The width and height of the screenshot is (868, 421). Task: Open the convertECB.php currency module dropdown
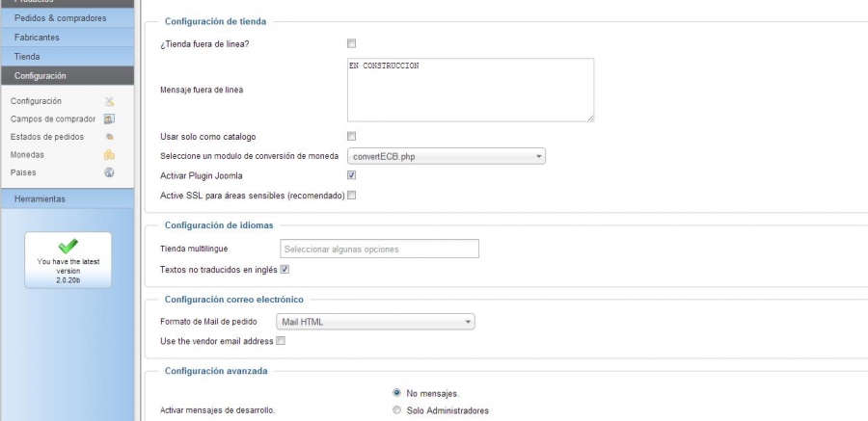point(447,157)
